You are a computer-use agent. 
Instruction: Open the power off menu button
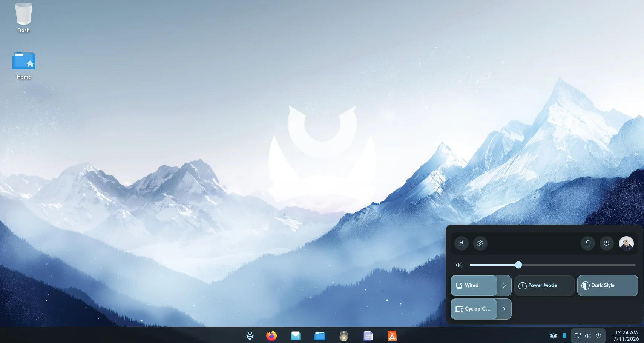(606, 243)
